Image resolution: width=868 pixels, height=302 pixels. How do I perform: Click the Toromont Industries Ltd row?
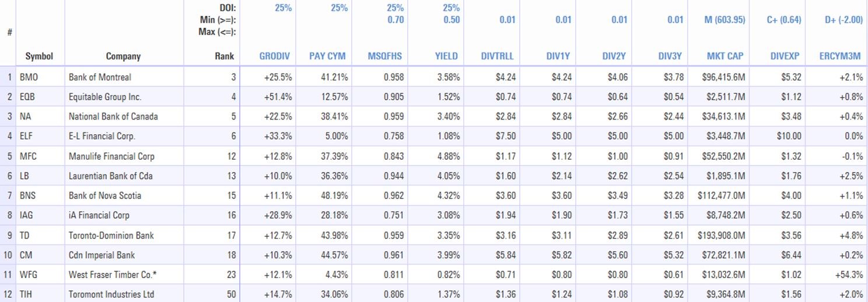point(111,294)
